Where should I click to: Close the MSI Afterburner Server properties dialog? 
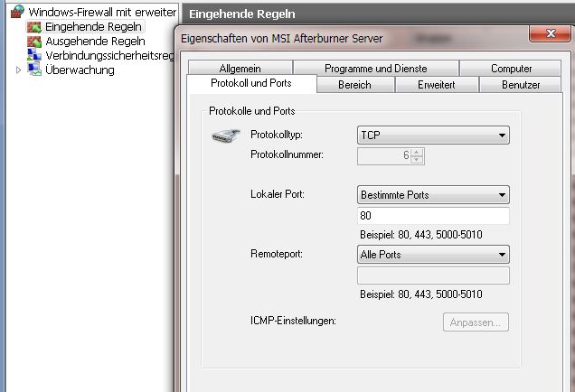tap(550, 33)
